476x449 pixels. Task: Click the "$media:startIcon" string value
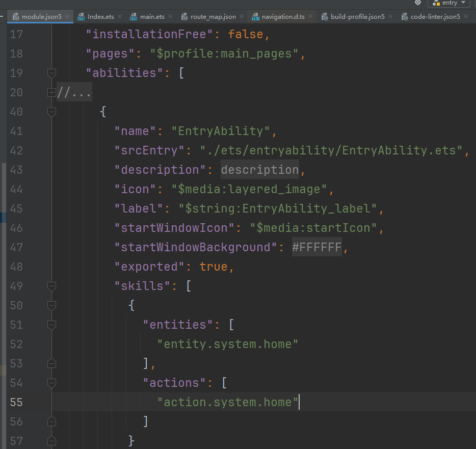313,228
